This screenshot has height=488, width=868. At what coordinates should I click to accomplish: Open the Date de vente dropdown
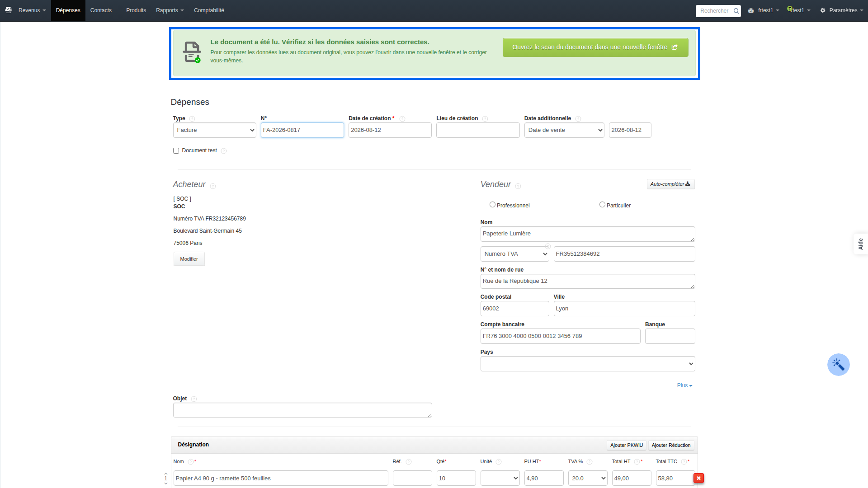tap(564, 130)
